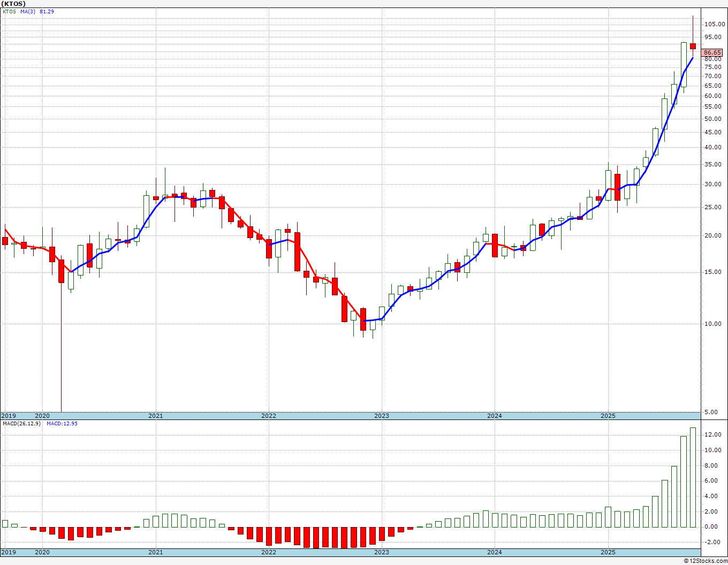The width and height of the screenshot is (728, 565).
Task: Select the MACD:12.95 value readout
Action: click(x=62, y=424)
